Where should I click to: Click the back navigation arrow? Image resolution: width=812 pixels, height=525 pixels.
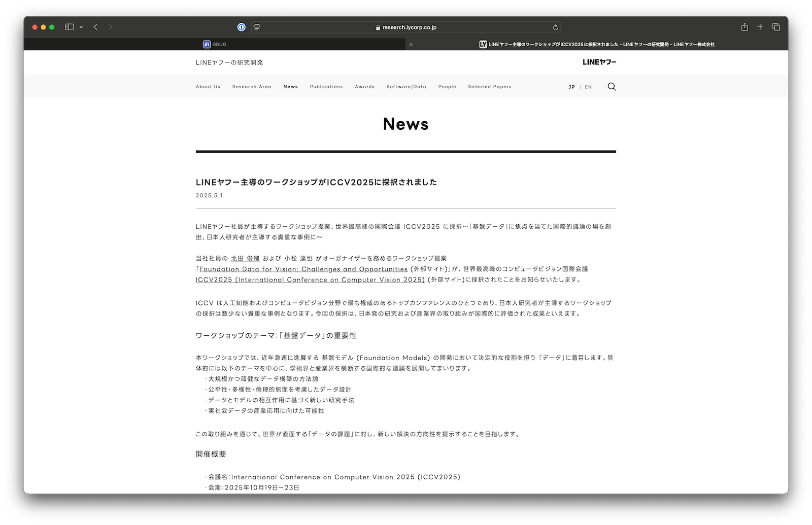pyautogui.click(x=95, y=27)
